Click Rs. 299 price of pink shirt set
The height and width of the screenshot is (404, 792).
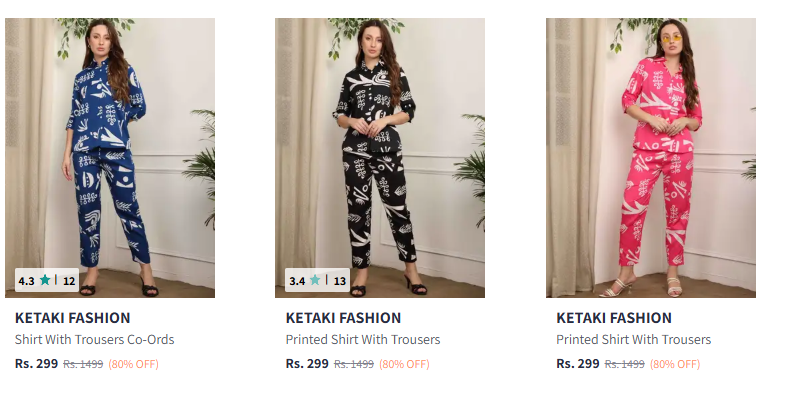tap(578, 364)
